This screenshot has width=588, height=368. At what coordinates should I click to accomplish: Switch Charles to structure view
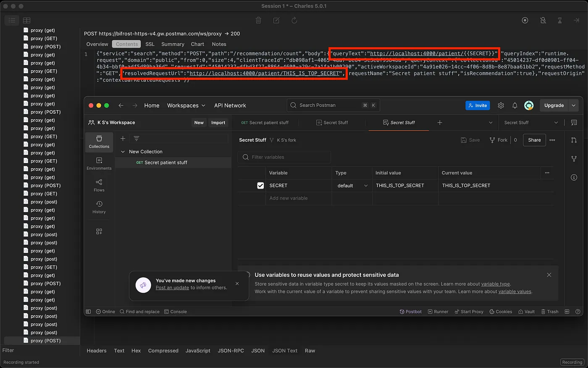pyautogui.click(x=12, y=20)
